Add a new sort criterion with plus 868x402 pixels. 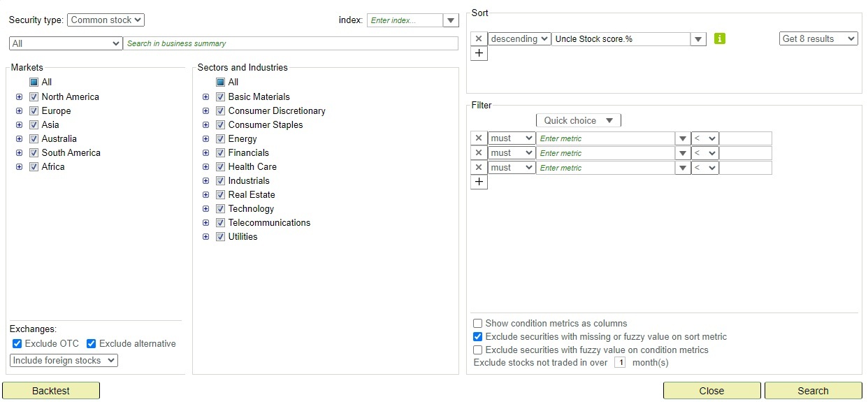point(479,54)
